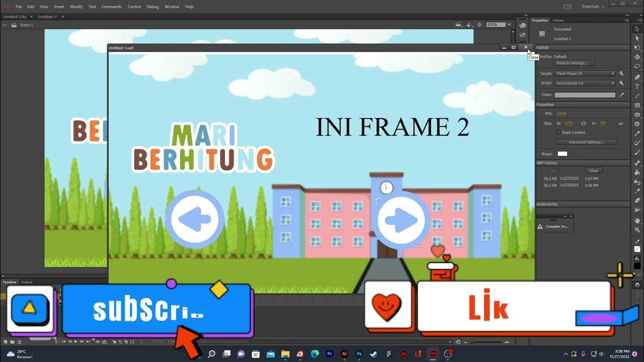The width and height of the screenshot is (644, 362).
Task: Open Windows taskbar search
Action: 212,354
